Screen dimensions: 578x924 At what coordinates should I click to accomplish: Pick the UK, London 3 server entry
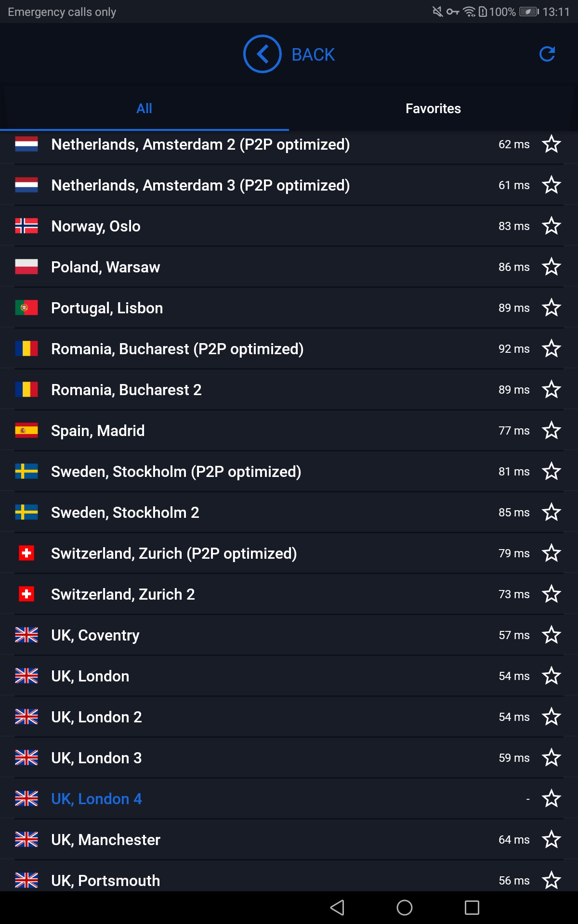(289, 757)
